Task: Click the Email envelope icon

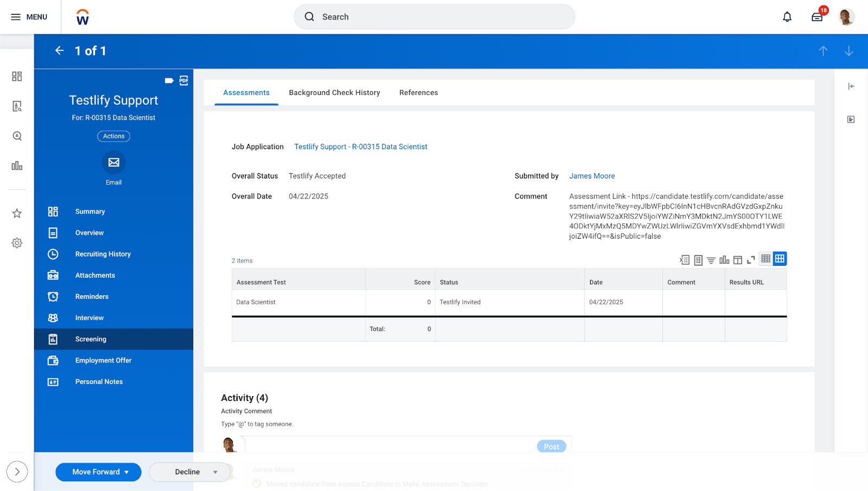Action: (113, 162)
